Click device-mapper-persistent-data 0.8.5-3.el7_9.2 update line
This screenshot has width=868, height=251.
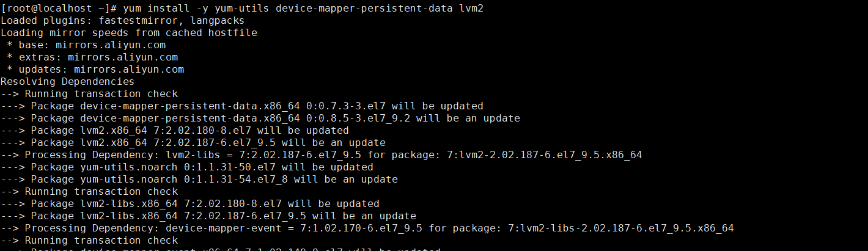[x=260, y=118]
